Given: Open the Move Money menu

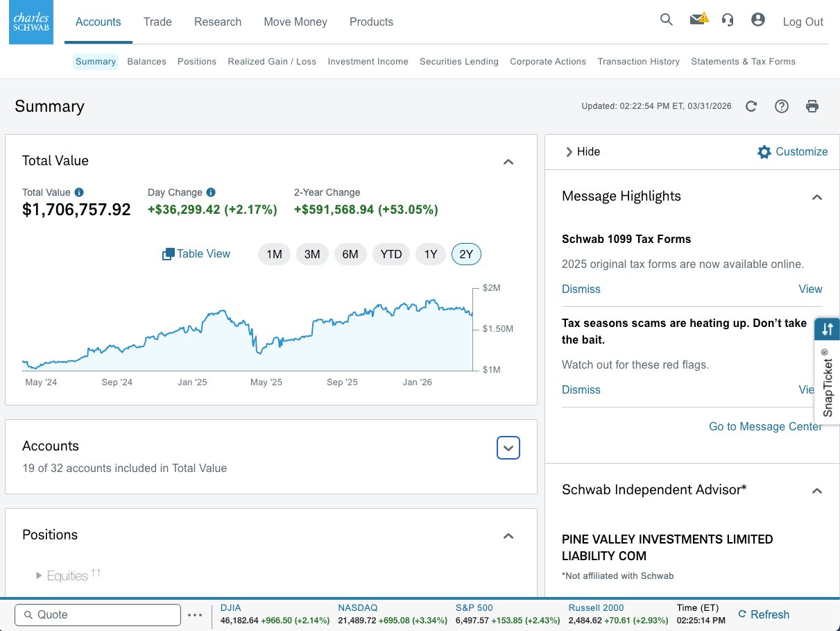Looking at the screenshot, I should click(x=295, y=22).
